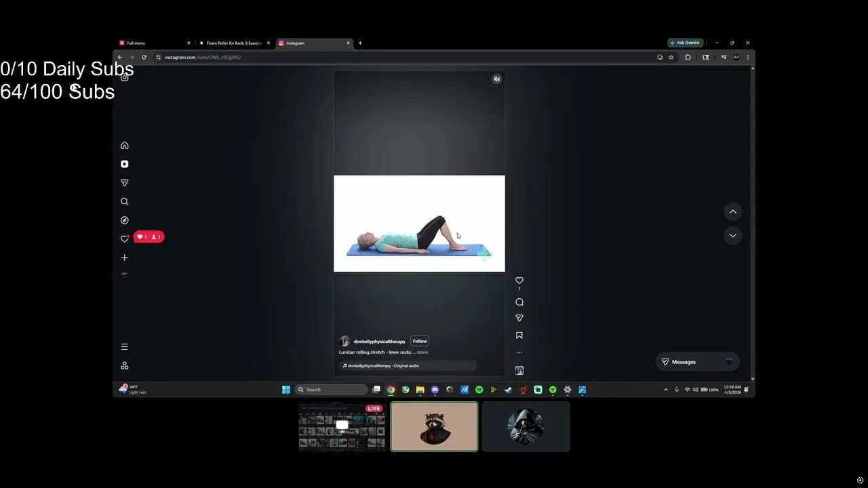This screenshot has width=868, height=488.
Task: Reload the Instagram page
Action: [x=144, y=57]
